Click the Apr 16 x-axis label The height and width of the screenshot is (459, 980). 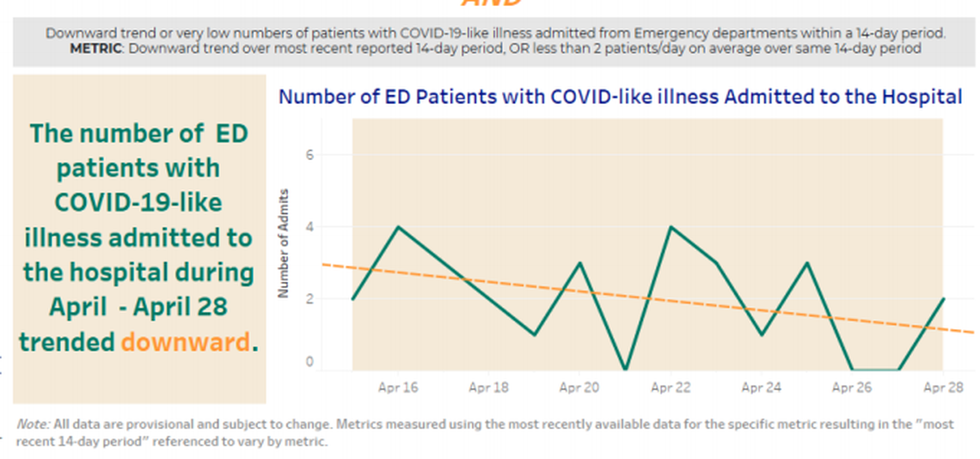398,388
